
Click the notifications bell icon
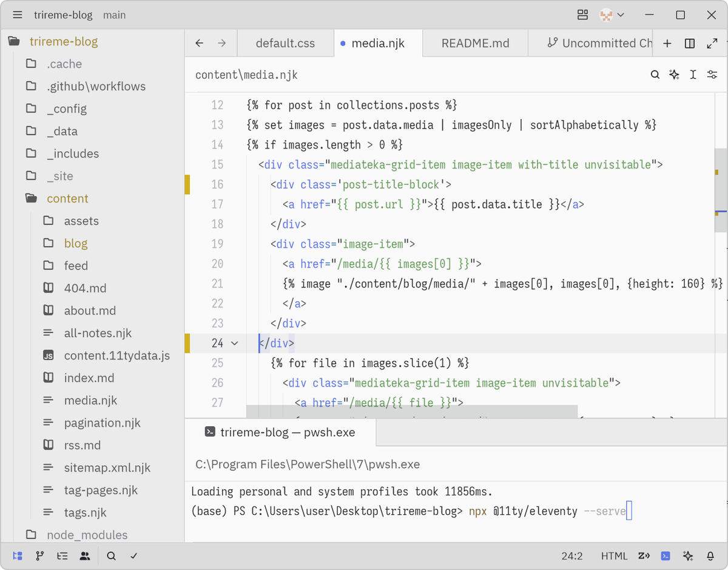coord(710,555)
